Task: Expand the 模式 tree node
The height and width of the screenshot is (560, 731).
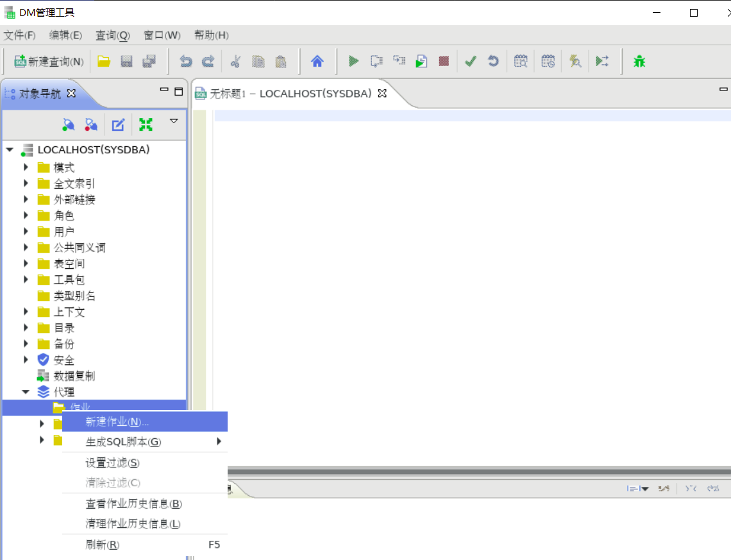Action: [26, 167]
